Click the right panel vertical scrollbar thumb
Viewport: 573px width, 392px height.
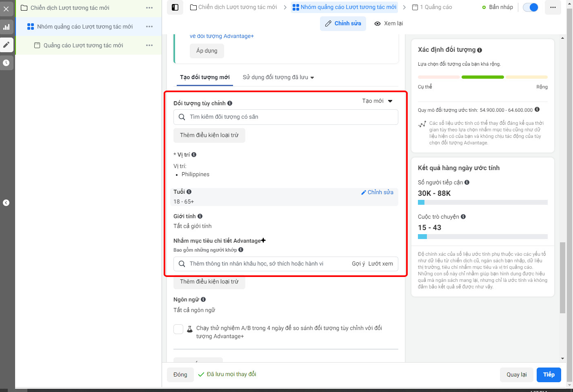pos(562,277)
